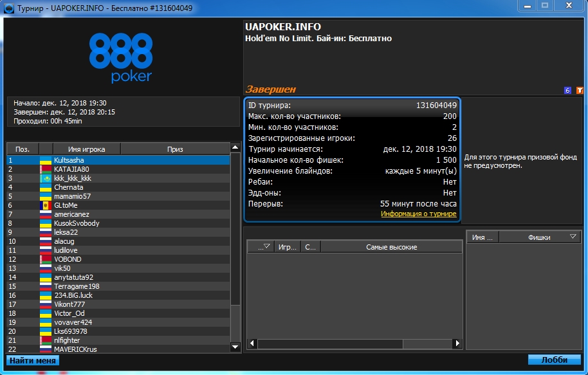Select player Kultsasha in first place
Viewport: 588px width, 375px height.
point(118,160)
